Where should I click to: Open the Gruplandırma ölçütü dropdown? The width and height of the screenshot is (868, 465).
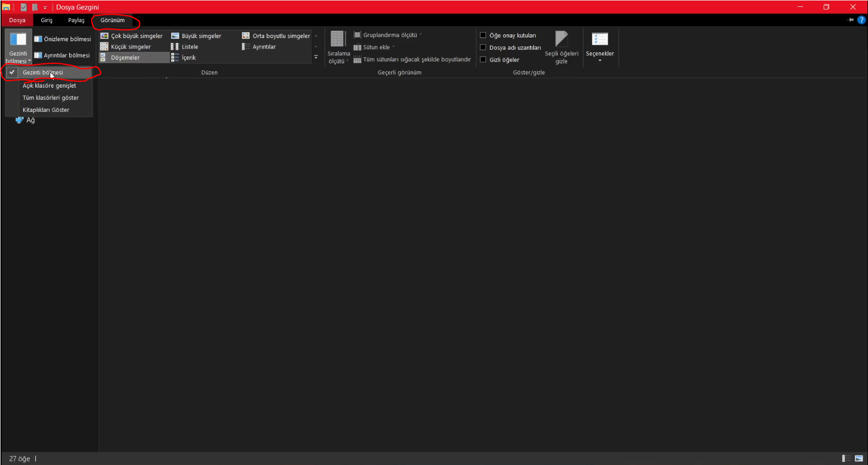(x=388, y=35)
